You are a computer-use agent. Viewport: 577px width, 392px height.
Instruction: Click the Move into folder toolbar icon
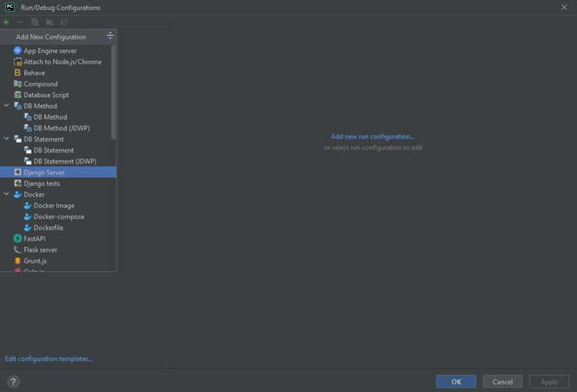coord(49,22)
